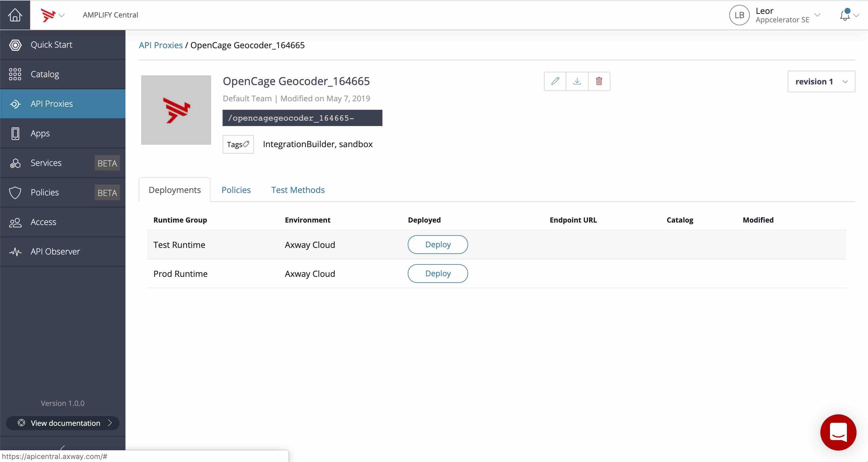Click the Test Runtime row label

179,245
